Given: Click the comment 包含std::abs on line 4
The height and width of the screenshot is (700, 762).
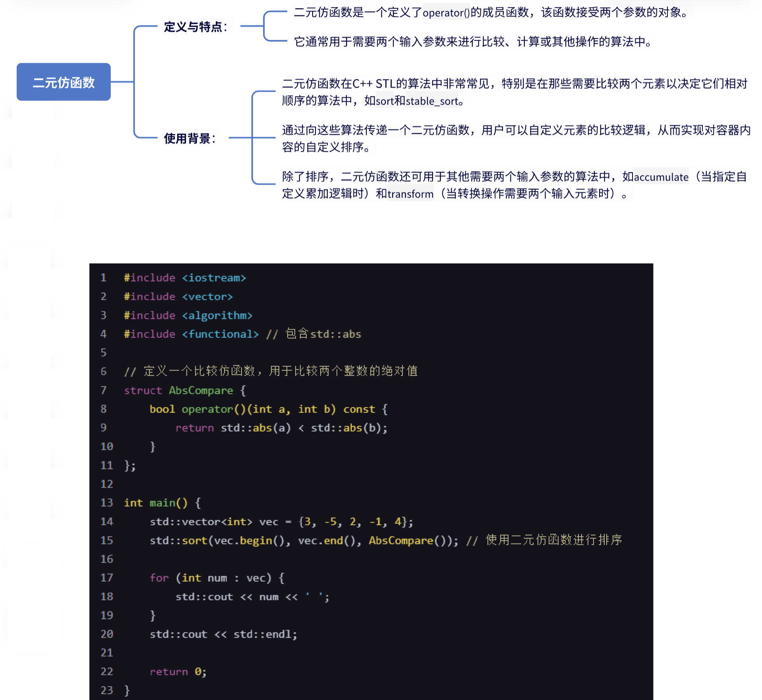Looking at the screenshot, I should 314,334.
